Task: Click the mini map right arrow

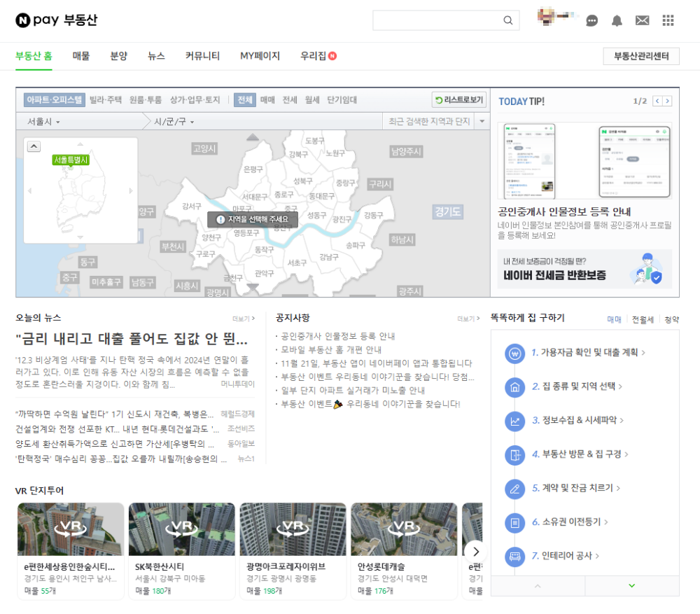Action: [x=131, y=190]
